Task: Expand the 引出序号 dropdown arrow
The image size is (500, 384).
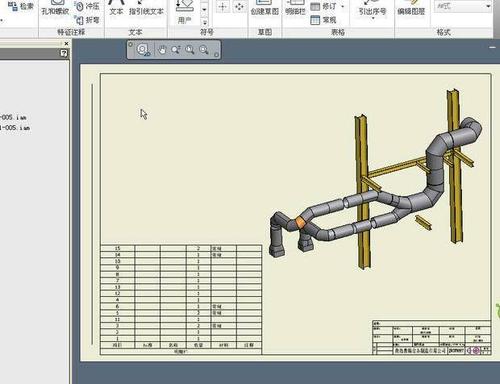Action: coord(373,18)
